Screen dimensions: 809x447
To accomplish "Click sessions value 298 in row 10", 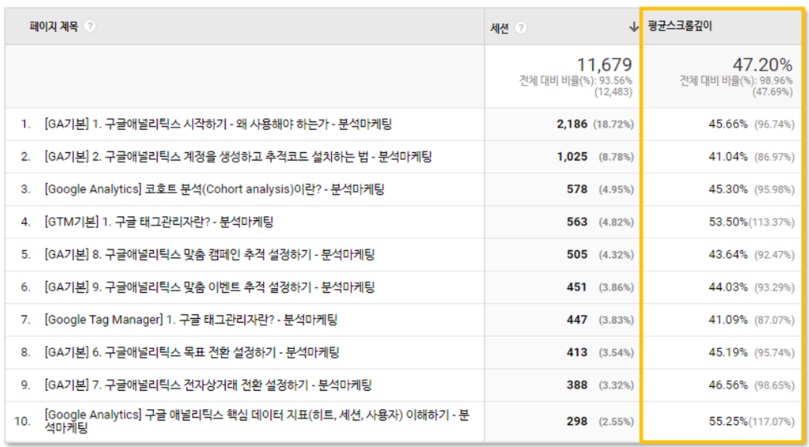I will (577, 422).
